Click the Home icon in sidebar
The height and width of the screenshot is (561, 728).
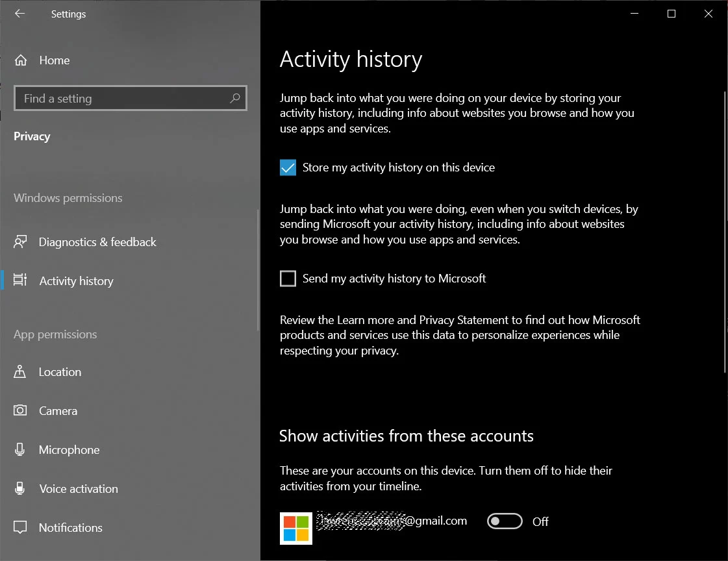21,60
